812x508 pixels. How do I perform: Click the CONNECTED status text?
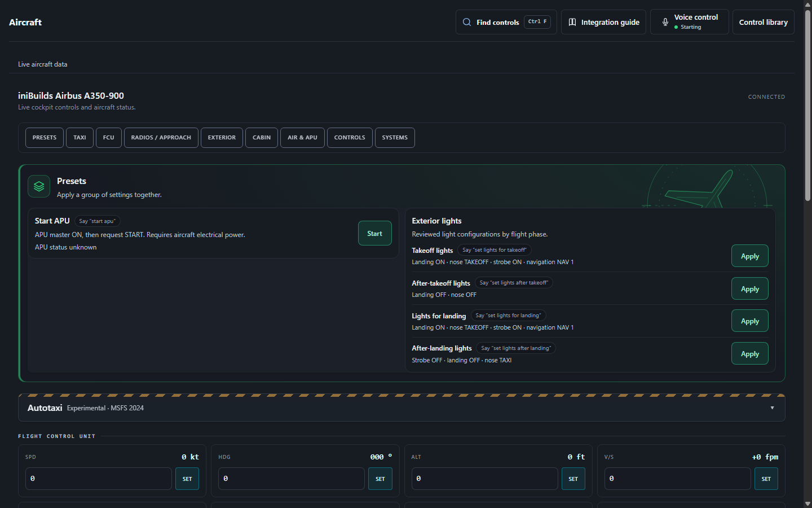click(766, 97)
